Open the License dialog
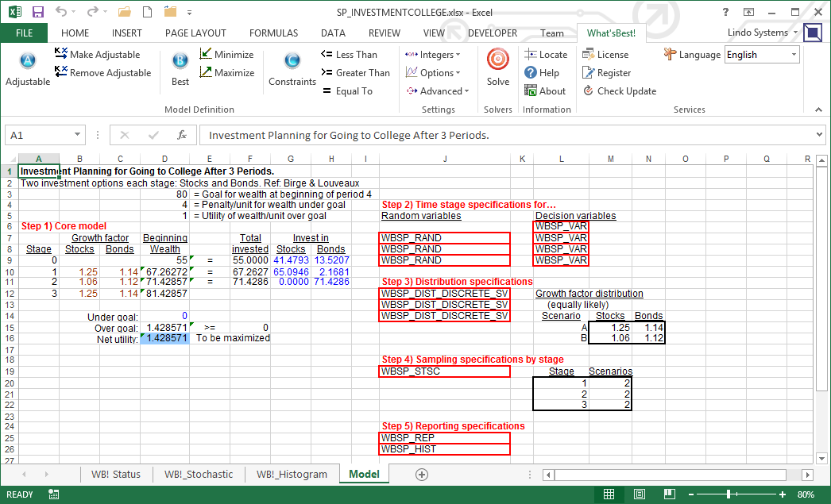Screen dimensions: 831x504 coord(605,55)
